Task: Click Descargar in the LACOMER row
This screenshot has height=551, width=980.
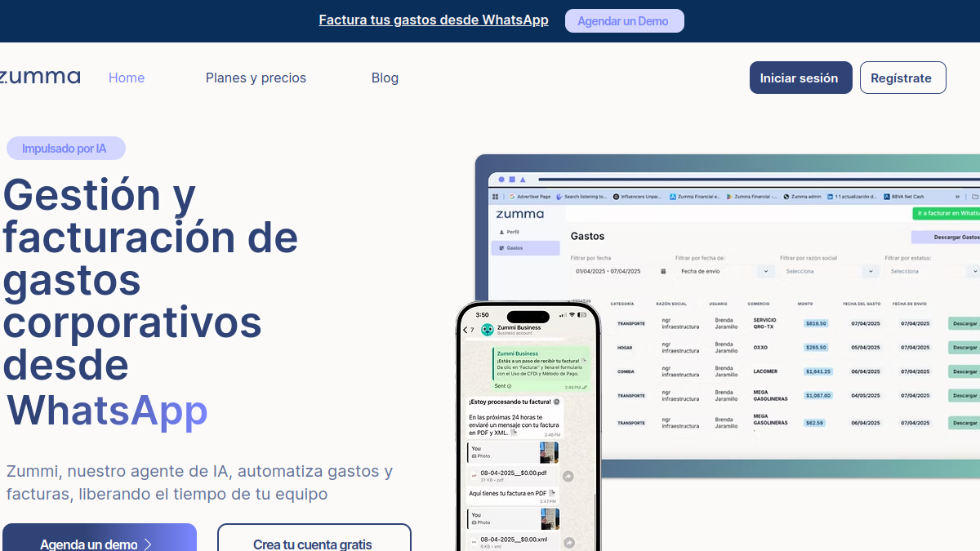Action: 964,371
